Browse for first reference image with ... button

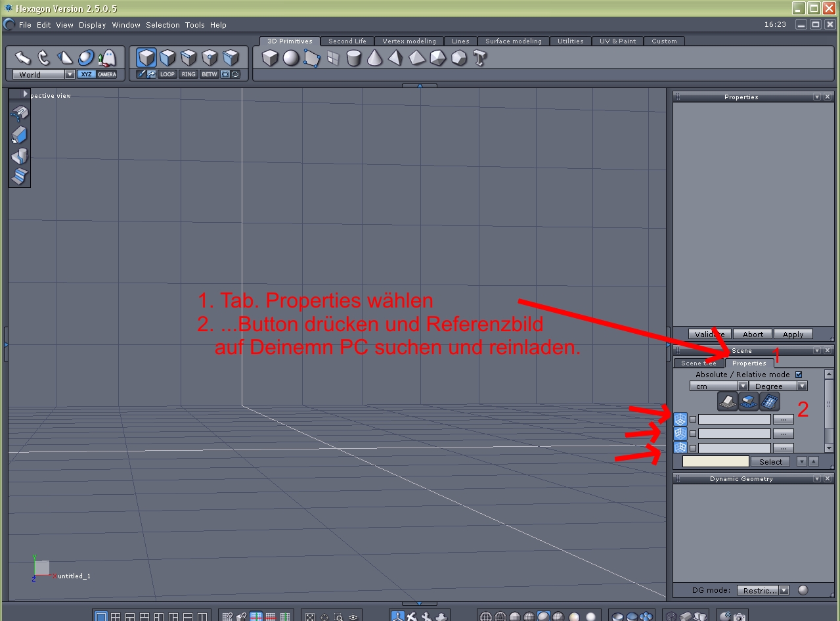click(x=783, y=419)
